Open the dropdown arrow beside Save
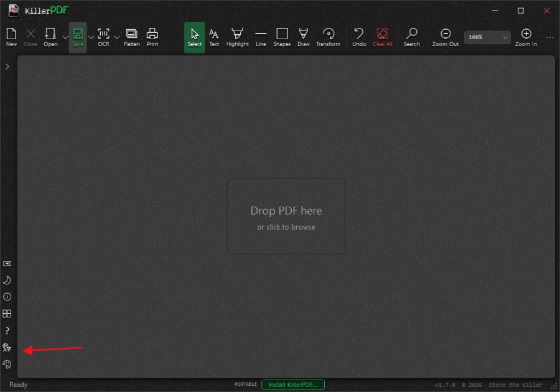 coord(91,37)
